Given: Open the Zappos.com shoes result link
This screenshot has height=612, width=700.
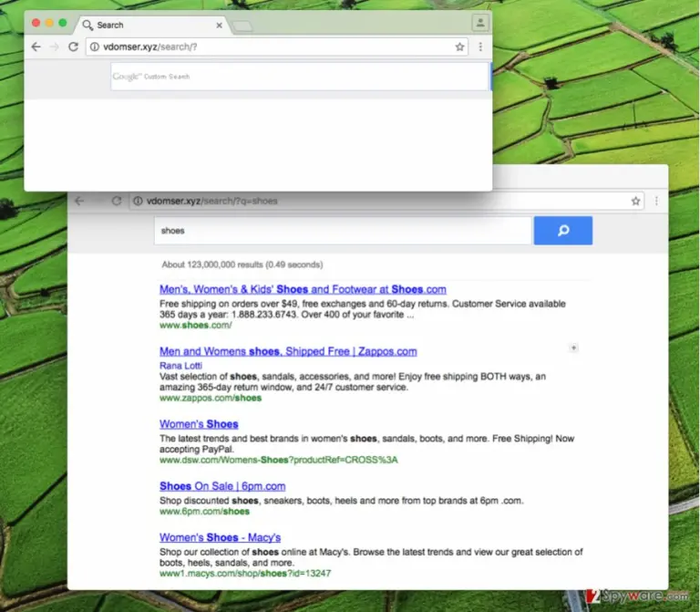Looking at the screenshot, I should 288,351.
